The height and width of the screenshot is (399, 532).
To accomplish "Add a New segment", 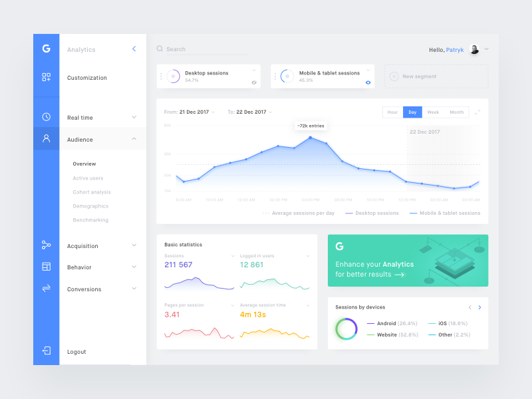I will tap(436, 76).
